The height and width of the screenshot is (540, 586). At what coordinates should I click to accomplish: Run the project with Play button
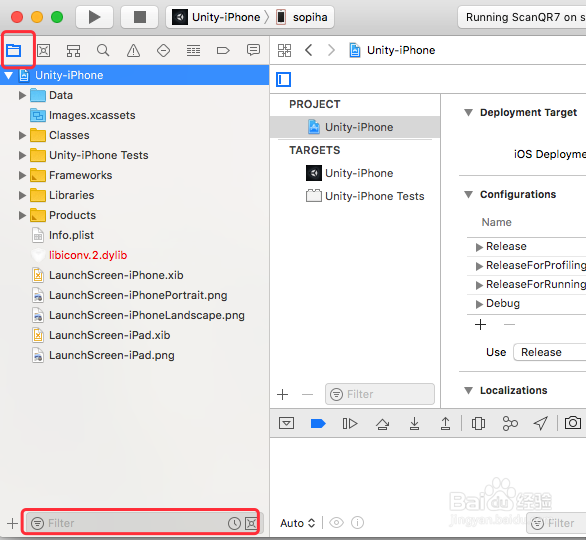(x=94, y=17)
